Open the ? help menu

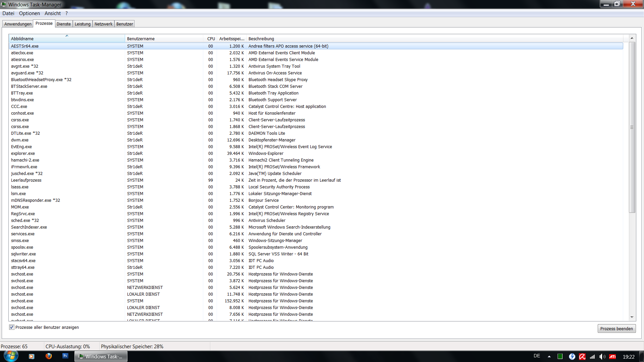tap(67, 13)
